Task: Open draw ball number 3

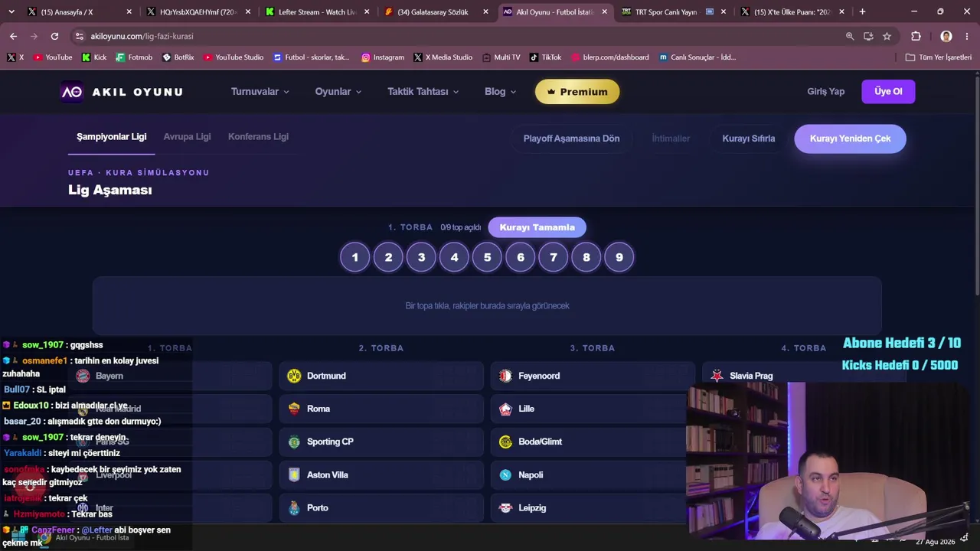Action: [421, 257]
